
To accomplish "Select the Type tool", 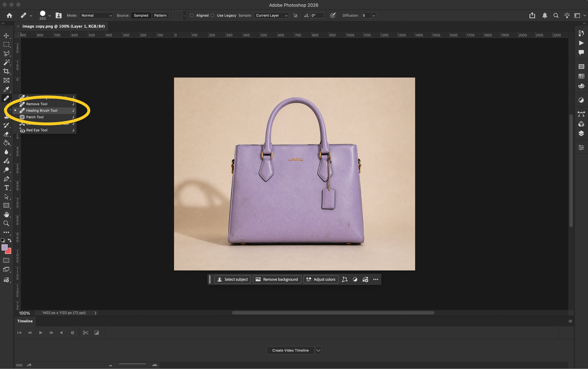I will click(x=6, y=188).
